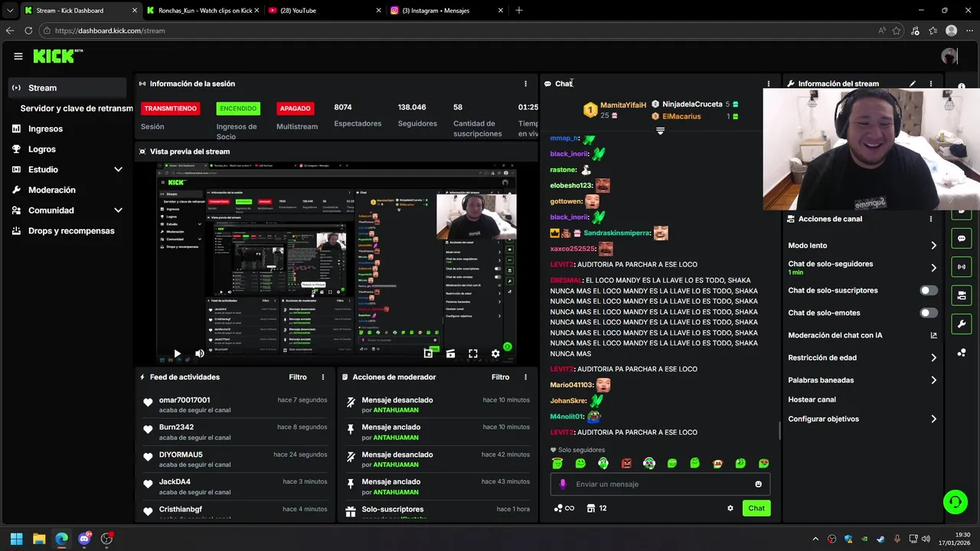Select Burn2342 follow entry
This screenshot has width=980, height=551.
[235, 432]
